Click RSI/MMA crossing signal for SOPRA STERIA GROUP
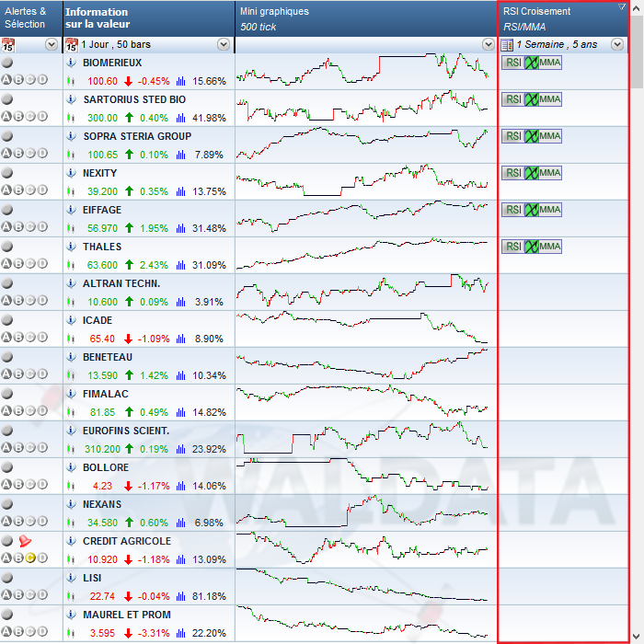 pos(532,136)
